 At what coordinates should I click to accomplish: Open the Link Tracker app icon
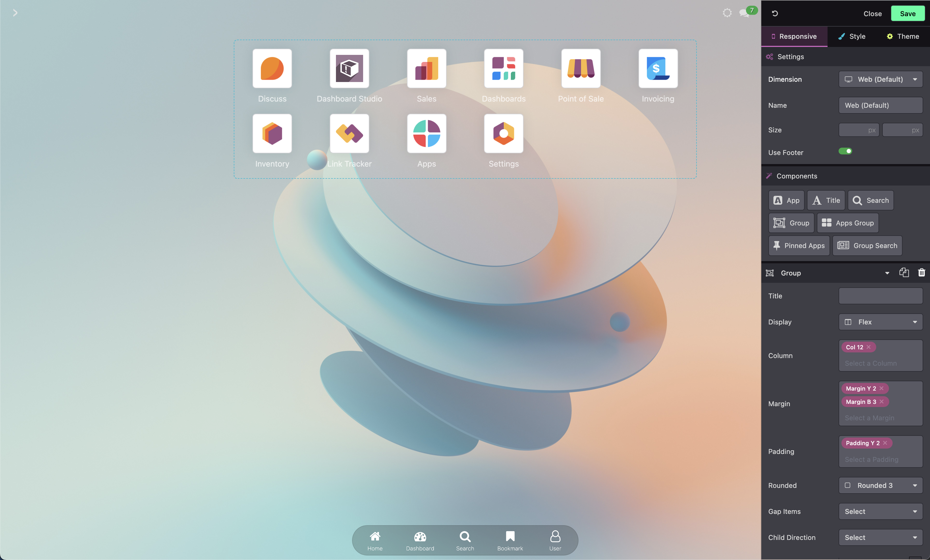tap(349, 133)
